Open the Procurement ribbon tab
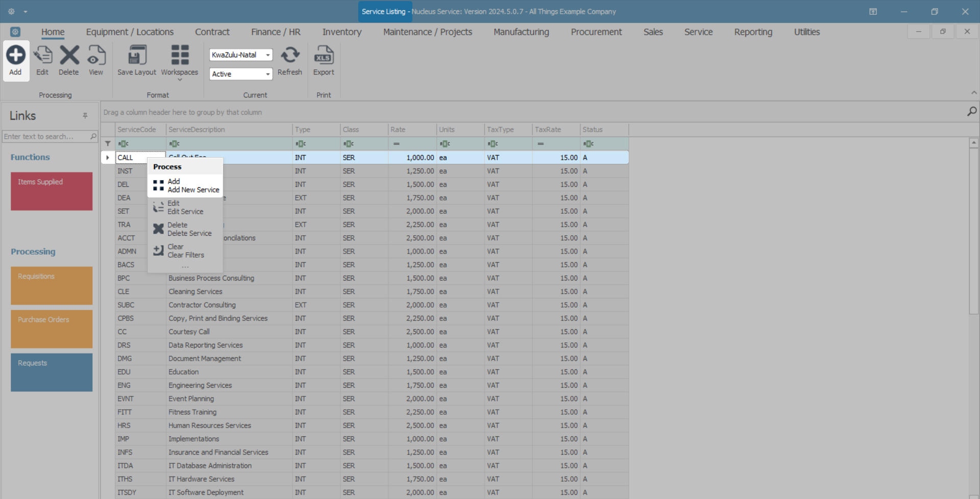Screen dimensions: 980x499 click(x=596, y=32)
